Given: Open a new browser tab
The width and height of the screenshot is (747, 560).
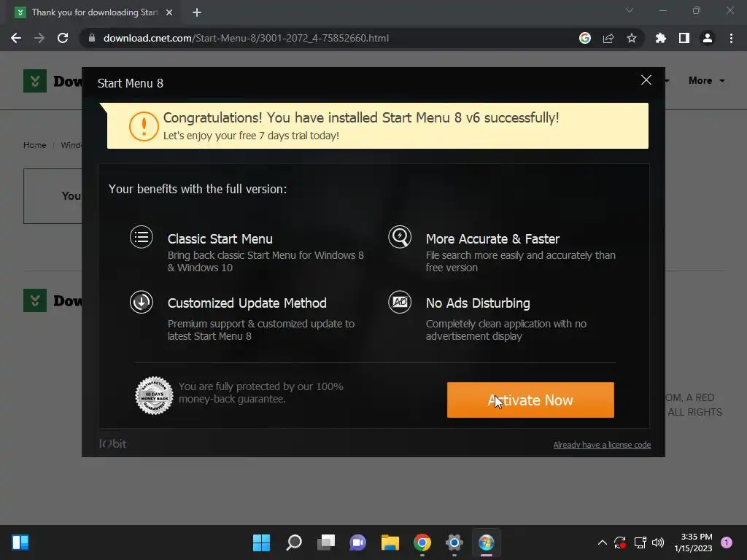Looking at the screenshot, I should (197, 12).
